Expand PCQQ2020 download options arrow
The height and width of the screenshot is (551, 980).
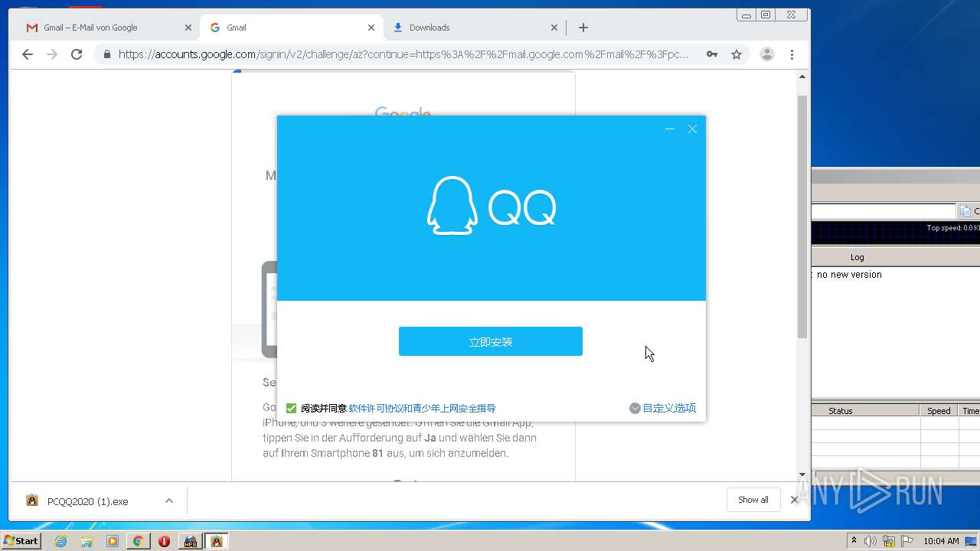pos(169,501)
